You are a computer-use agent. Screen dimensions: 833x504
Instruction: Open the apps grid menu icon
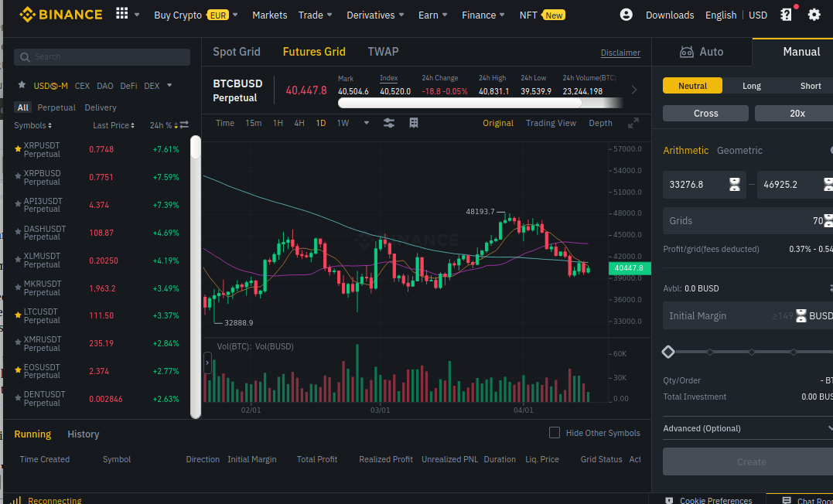coord(122,14)
